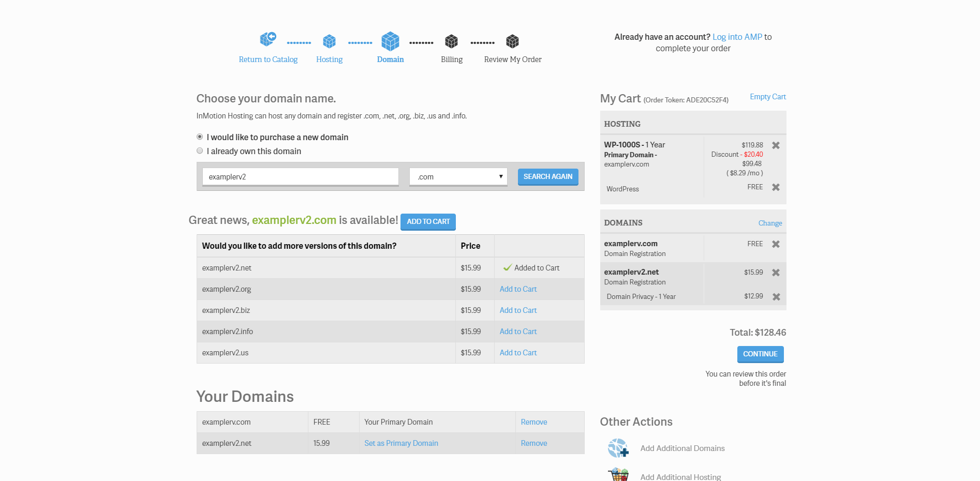Image resolution: width=980 pixels, height=481 pixels.
Task: Click Order Token ADE20C52F4 text
Action: coord(686,100)
